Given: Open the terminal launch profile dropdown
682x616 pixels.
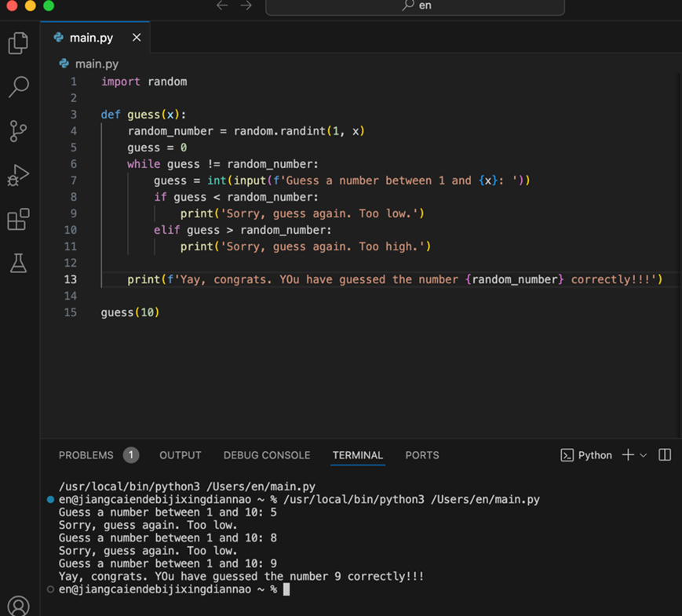Looking at the screenshot, I should 644,455.
